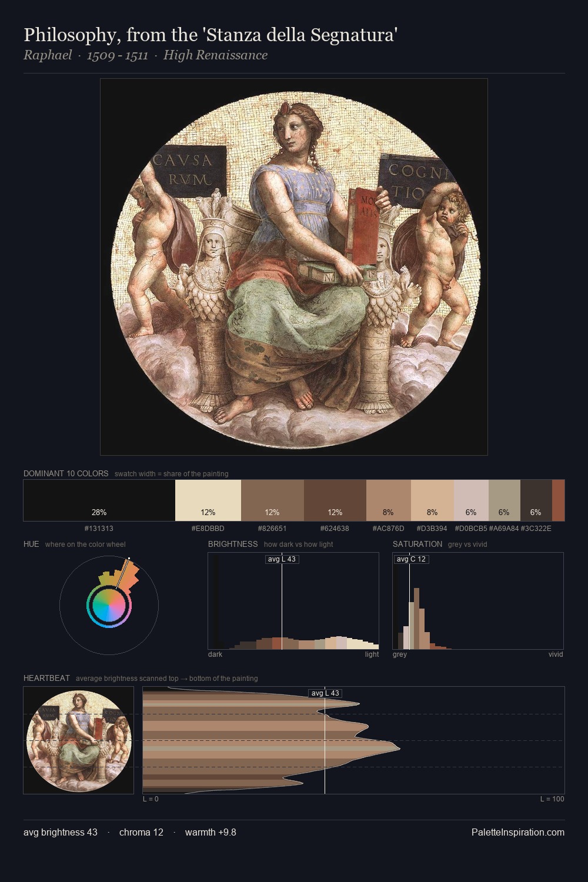
Task: Click the saturation histogram chart
Action: pyautogui.click(x=478, y=601)
